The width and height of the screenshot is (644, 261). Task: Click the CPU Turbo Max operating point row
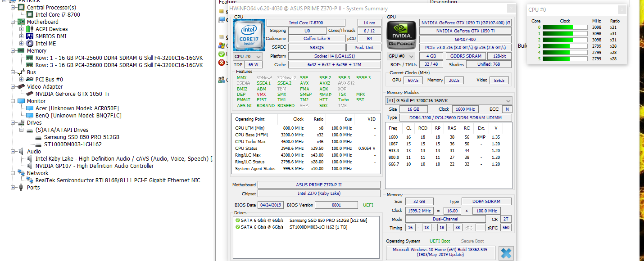(x=306, y=141)
